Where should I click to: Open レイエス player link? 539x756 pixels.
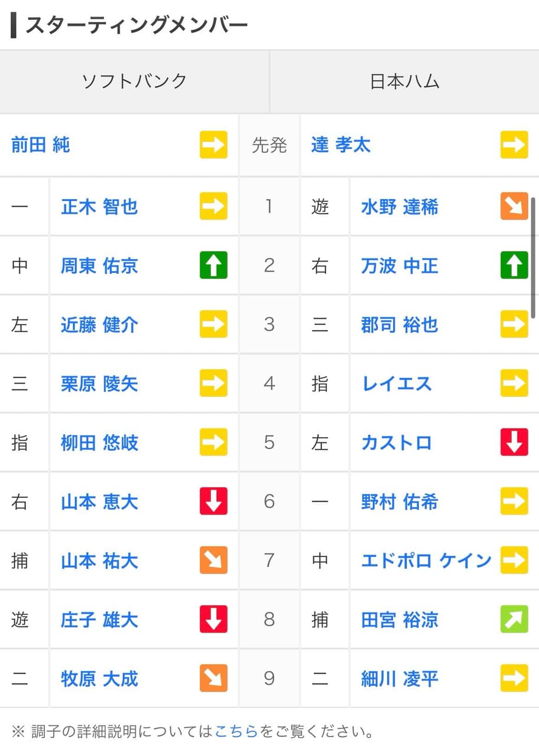pos(396,384)
